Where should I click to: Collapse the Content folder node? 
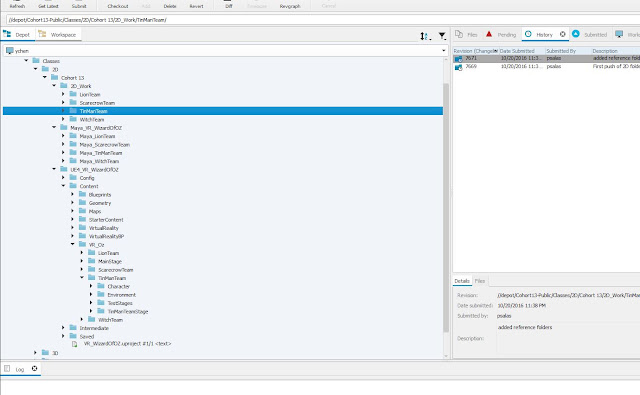coord(64,186)
